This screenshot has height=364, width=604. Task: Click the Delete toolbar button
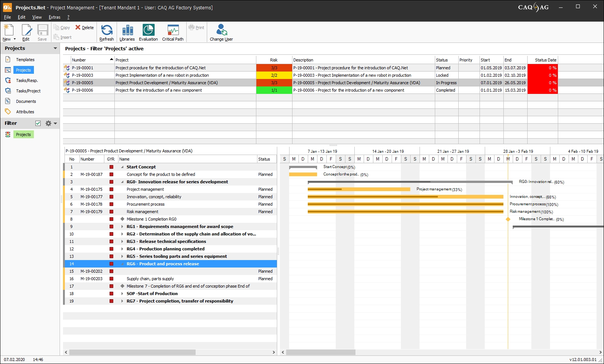tap(85, 28)
